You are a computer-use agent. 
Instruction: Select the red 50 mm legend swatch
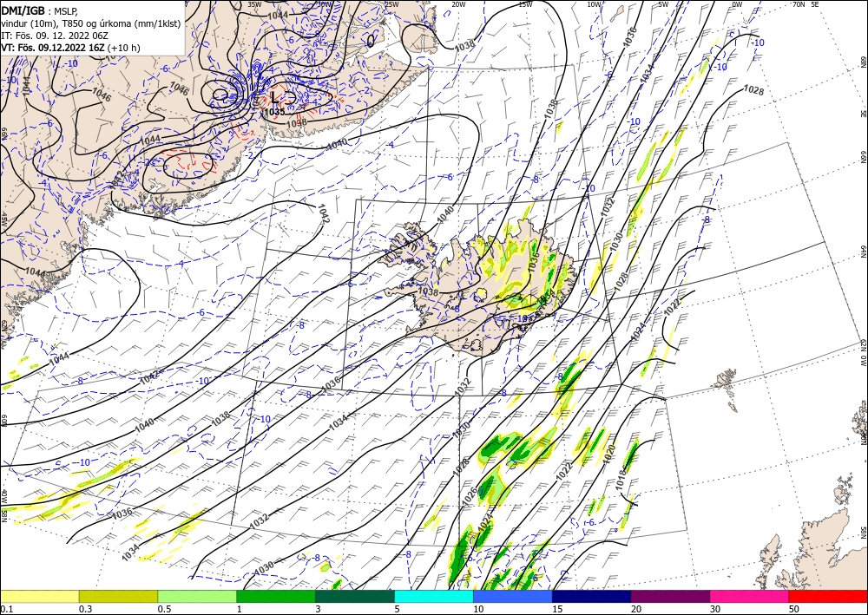click(x=828, y=596)
